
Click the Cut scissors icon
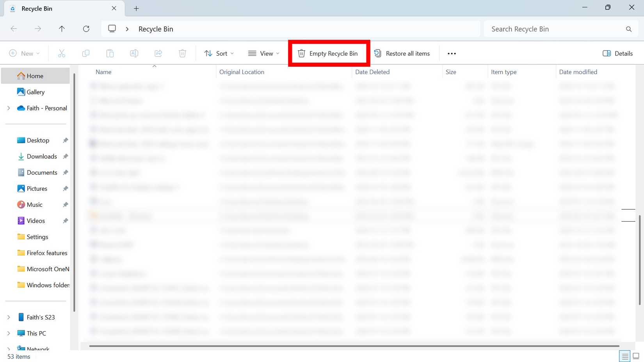tap(62, 53)
